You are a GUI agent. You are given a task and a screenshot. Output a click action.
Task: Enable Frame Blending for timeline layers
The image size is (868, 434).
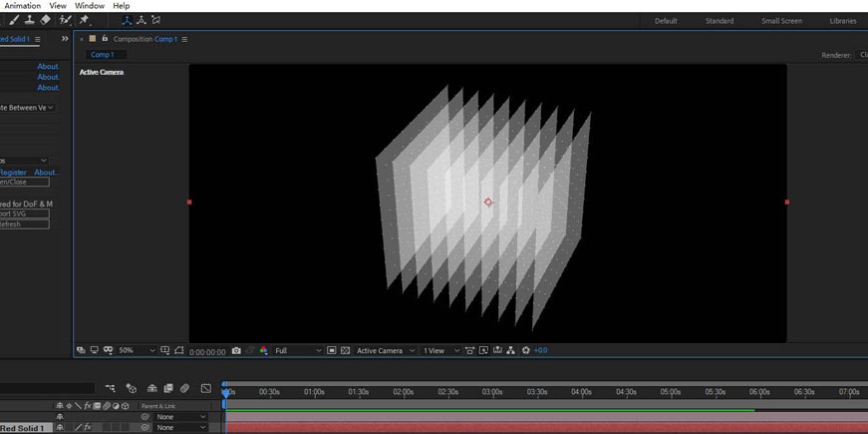[x=168, y=388]
